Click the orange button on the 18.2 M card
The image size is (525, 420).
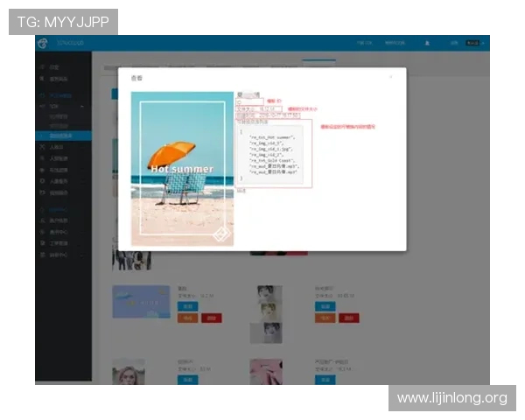187,318
